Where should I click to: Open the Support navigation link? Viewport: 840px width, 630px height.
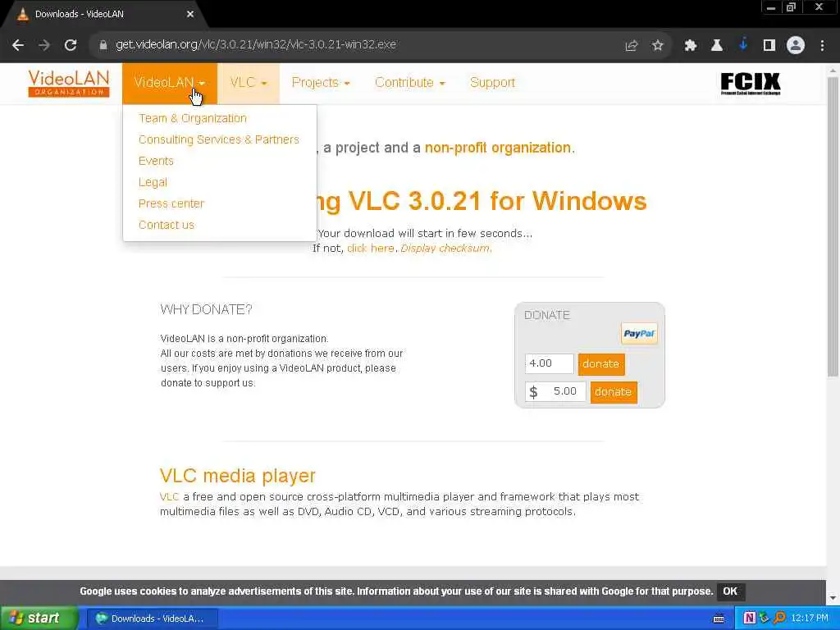tap(492, 83)
